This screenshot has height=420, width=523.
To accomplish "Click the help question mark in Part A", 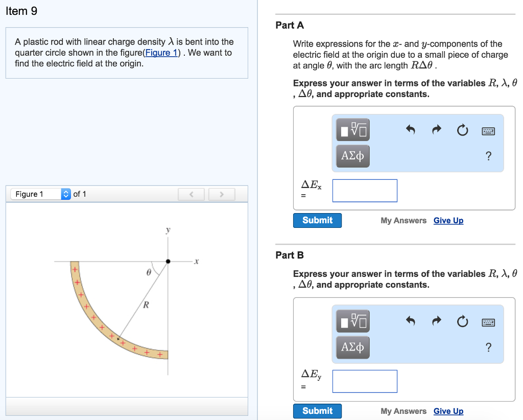I will point(488,156).
